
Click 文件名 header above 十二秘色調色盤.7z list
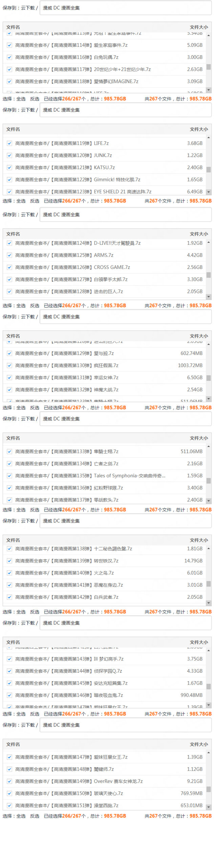point(13,540)
